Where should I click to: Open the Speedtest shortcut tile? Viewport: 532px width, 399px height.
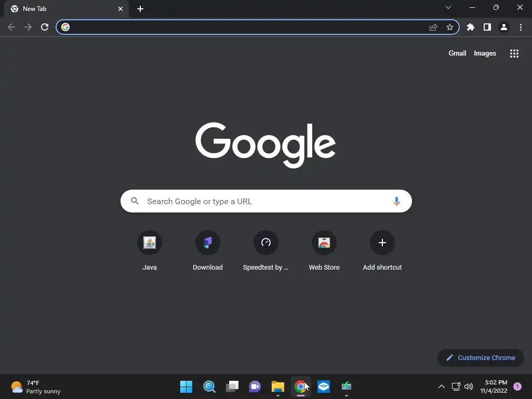[x=265, y=250]
